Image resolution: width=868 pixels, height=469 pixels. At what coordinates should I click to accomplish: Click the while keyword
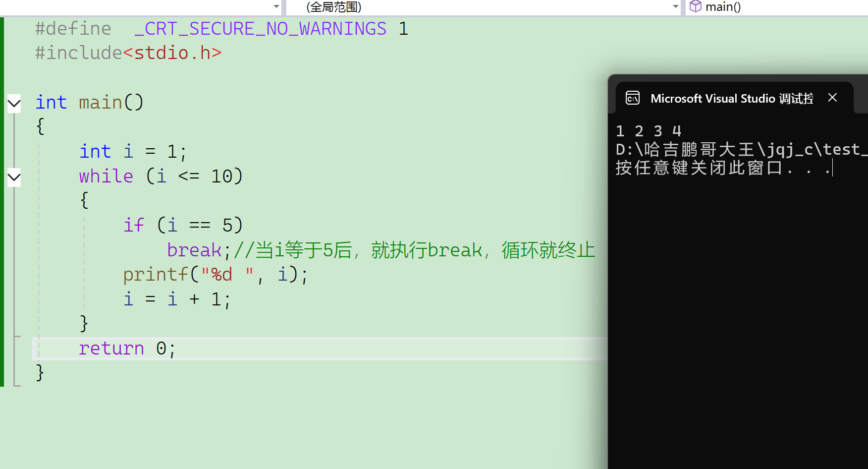[x=106, y=176]
